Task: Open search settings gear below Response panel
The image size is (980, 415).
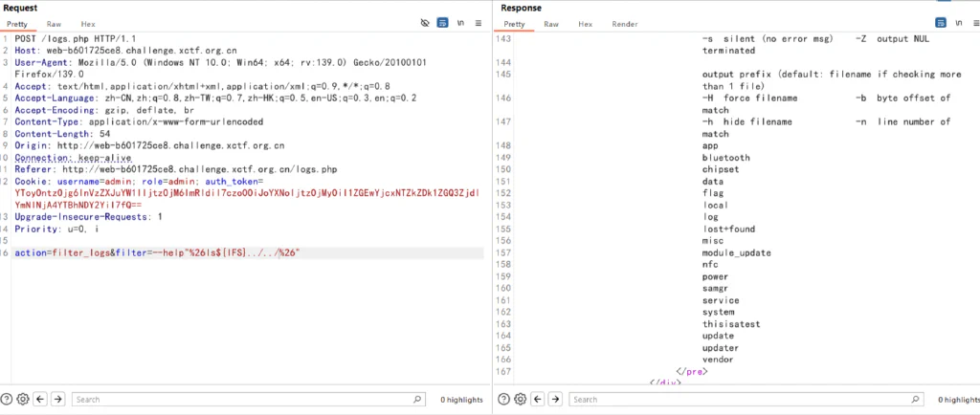Action: [x=521, y=400]
